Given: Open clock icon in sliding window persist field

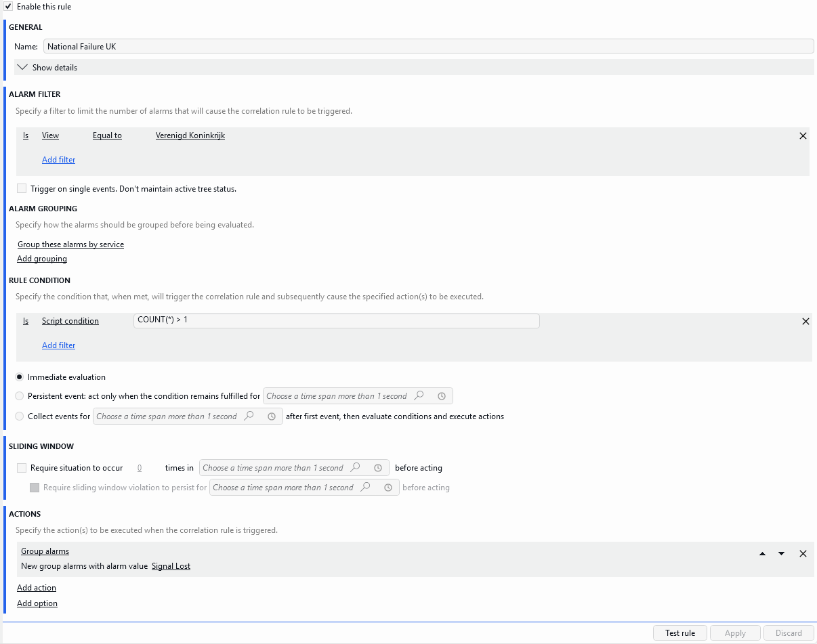Looking at the screenshot, I should pyautogui.click(x=388, y=488).
